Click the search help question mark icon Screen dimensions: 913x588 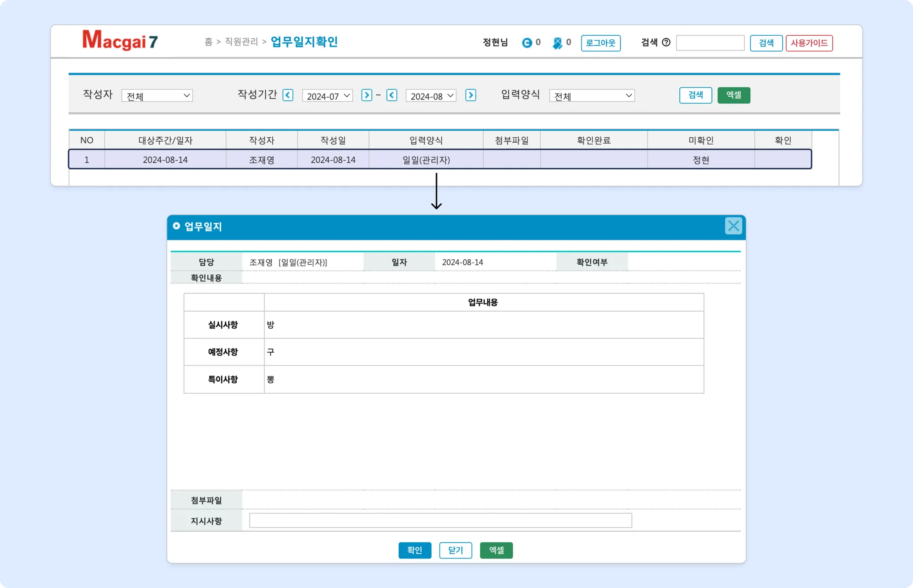coord(666,42)
